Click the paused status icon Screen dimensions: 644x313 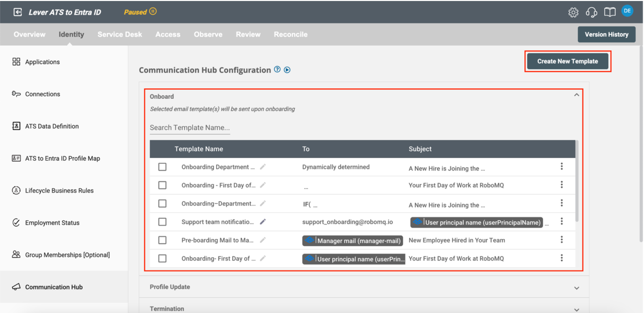click(153, 12)
